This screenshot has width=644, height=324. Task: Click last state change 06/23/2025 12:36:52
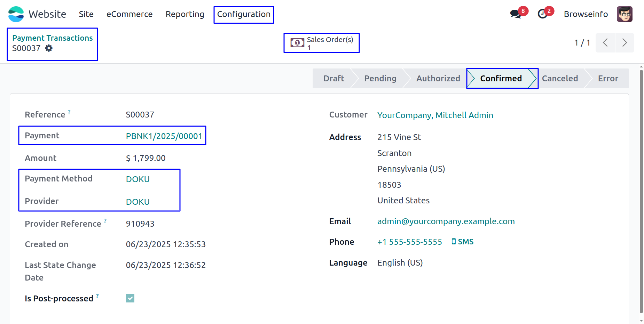pos(166,265)
